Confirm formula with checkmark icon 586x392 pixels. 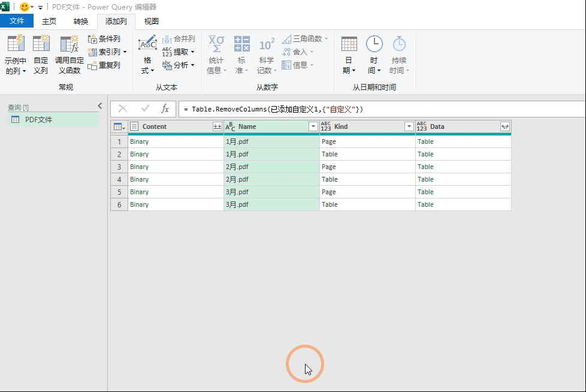pyautogui.click(x=145, y=108)
